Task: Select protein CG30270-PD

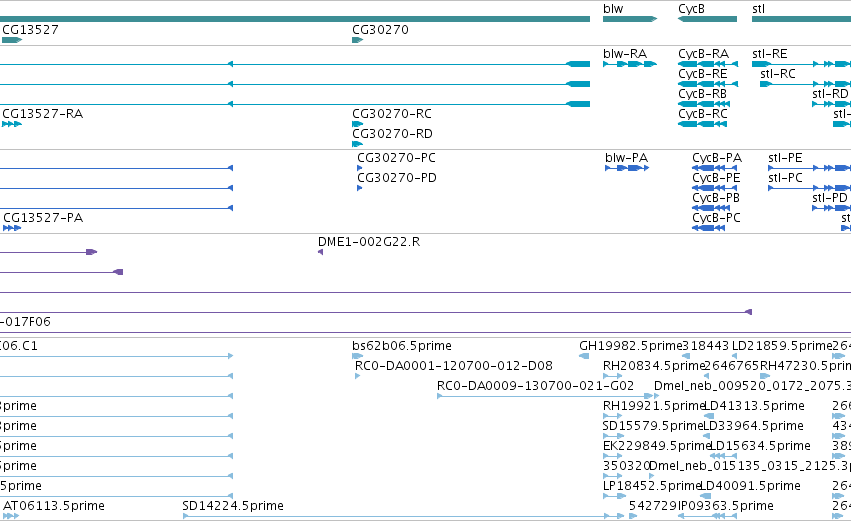Action: tap(397, 178)
